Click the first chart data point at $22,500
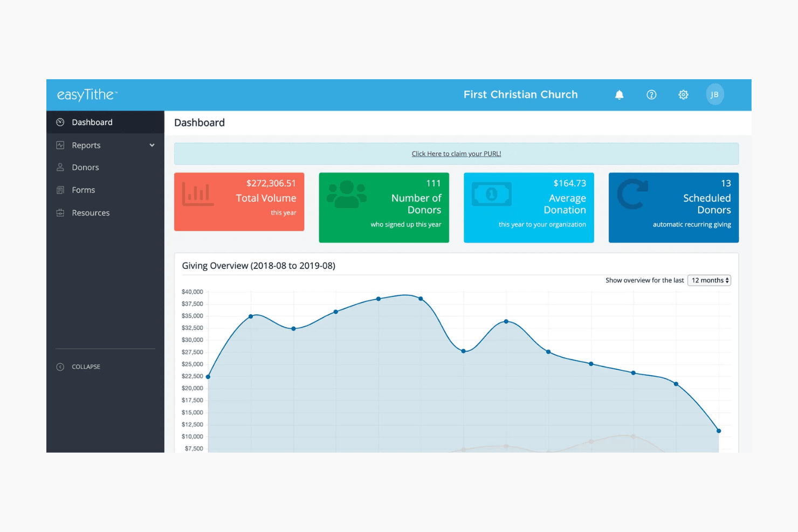Screen dimensions: 798x532 [208, 377]
